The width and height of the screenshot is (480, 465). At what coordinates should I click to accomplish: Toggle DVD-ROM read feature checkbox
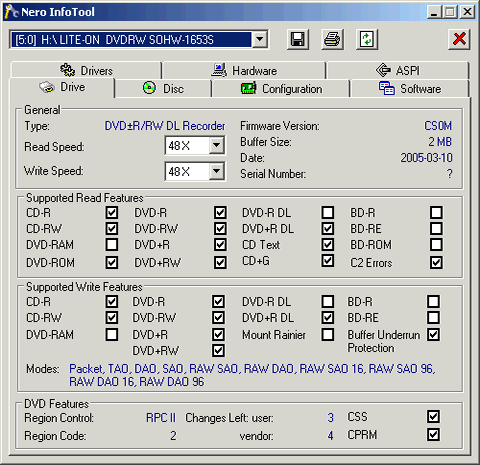pyautogui.click(x=112, y=263)
